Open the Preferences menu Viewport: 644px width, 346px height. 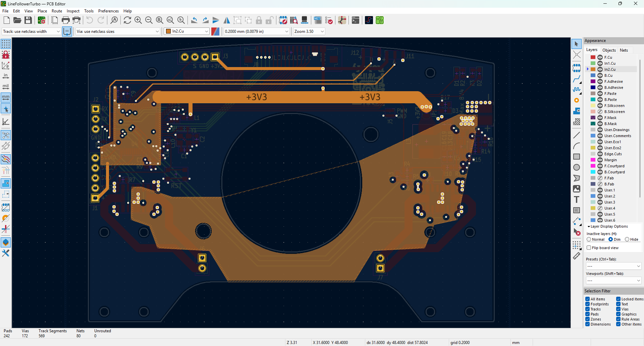tap(108, 11)
